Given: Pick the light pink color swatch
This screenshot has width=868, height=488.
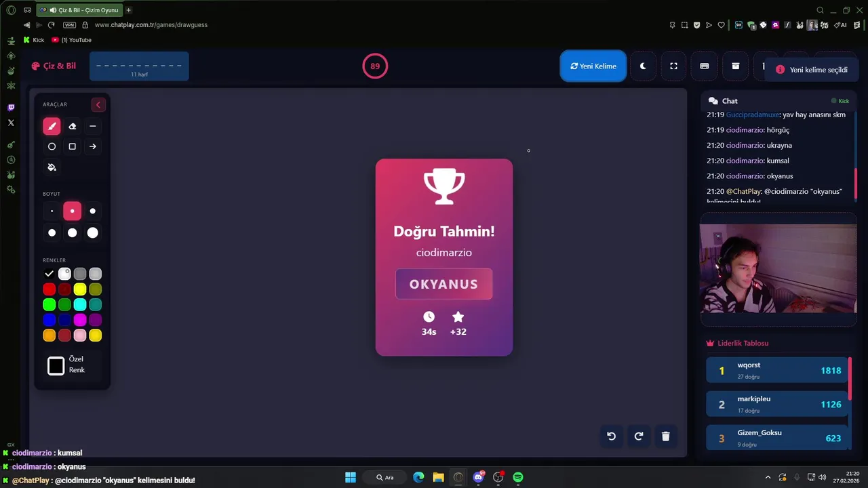Looking at the screenshot, I should point(80,335).
